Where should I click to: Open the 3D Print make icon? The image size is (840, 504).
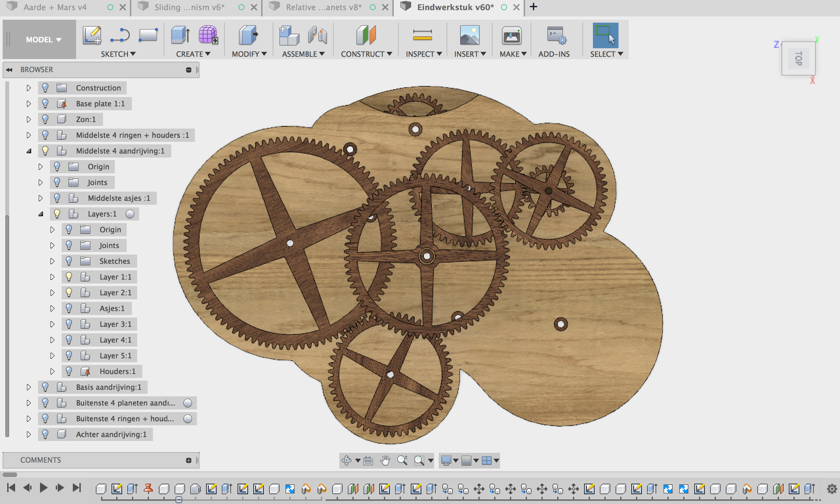[x=512, y=35]
